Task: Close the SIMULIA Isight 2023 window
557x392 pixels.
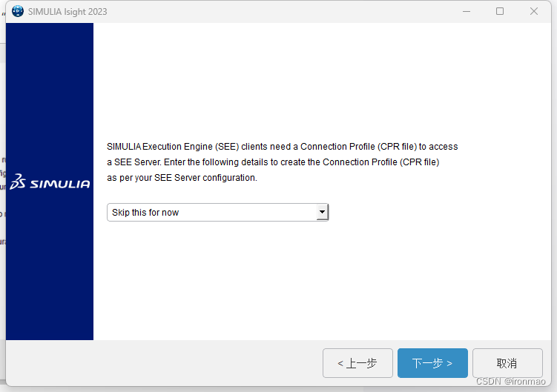Action: (x=533, y=11)
